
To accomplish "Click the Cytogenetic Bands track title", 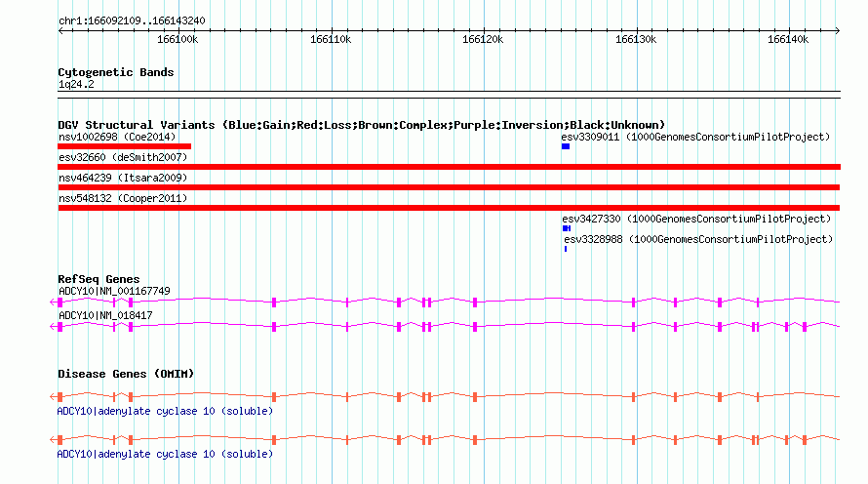I will tap(116, 72).
